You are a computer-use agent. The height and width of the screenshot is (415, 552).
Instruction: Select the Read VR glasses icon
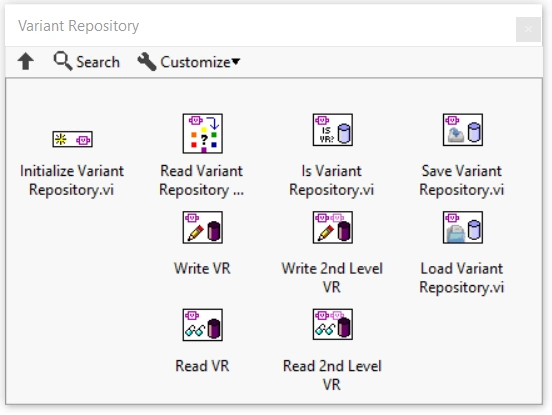click(202, 325)
